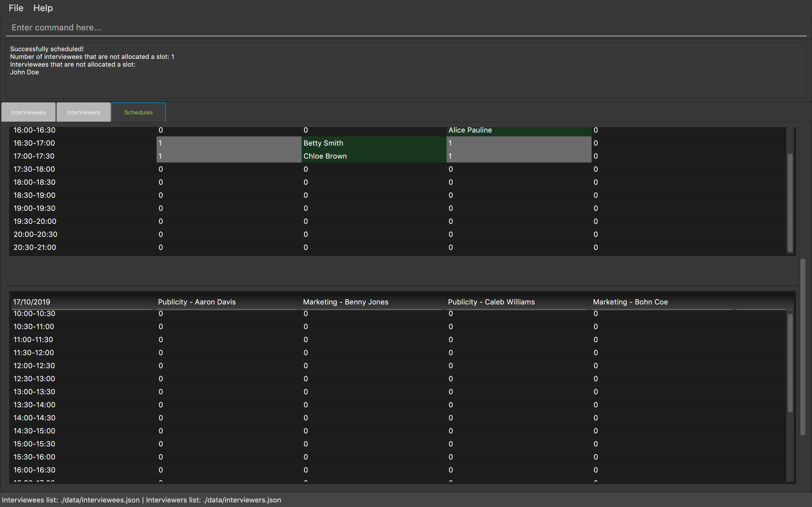
Task: Select the 20:30-21:00 row in upper table
Action: click(35, 247)
